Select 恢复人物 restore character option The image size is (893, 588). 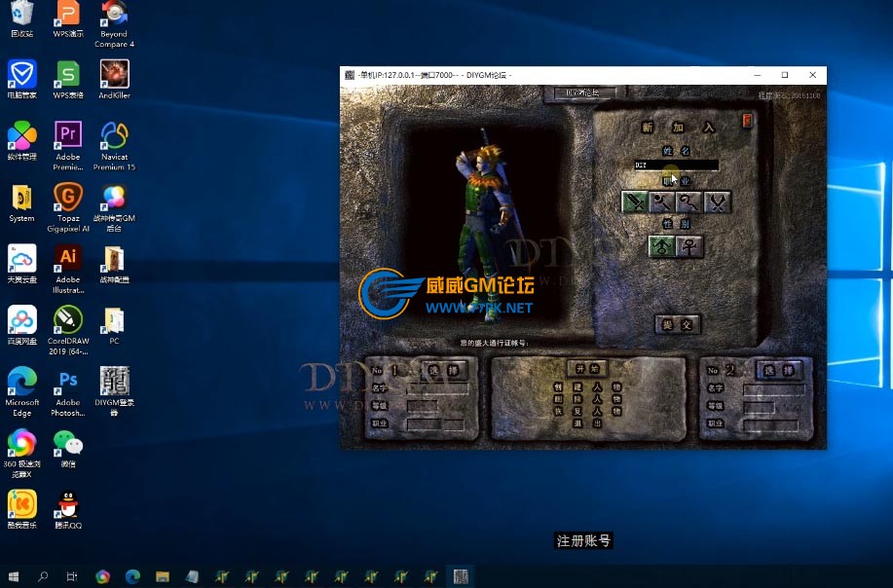[587, 412]
